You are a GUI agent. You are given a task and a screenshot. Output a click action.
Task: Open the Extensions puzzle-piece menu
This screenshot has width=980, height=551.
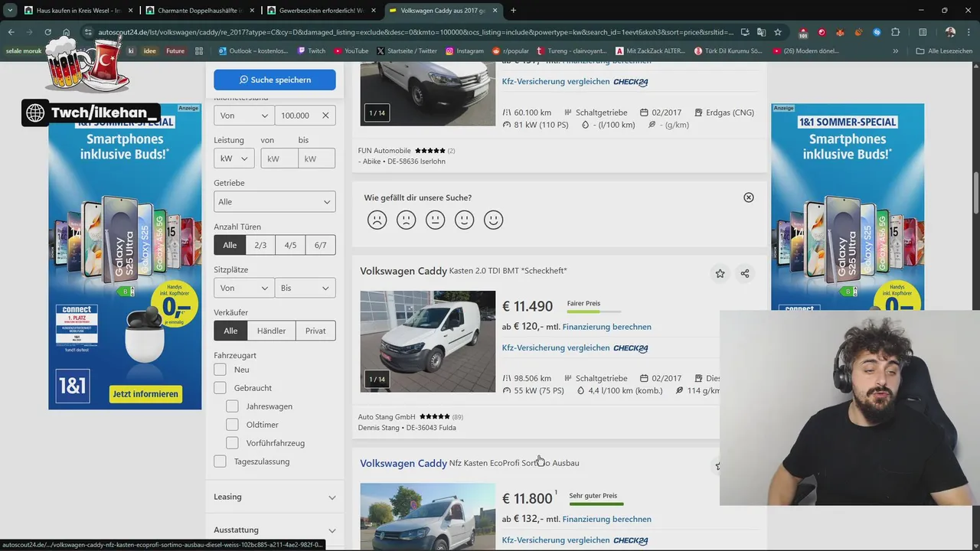[x=895, y=32]
